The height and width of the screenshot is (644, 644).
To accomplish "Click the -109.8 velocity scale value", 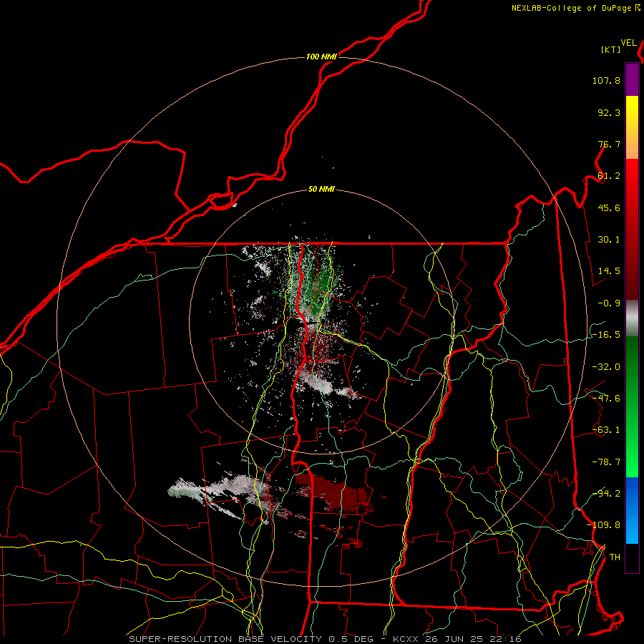I will pyautogui.click(x=603, y=525).
